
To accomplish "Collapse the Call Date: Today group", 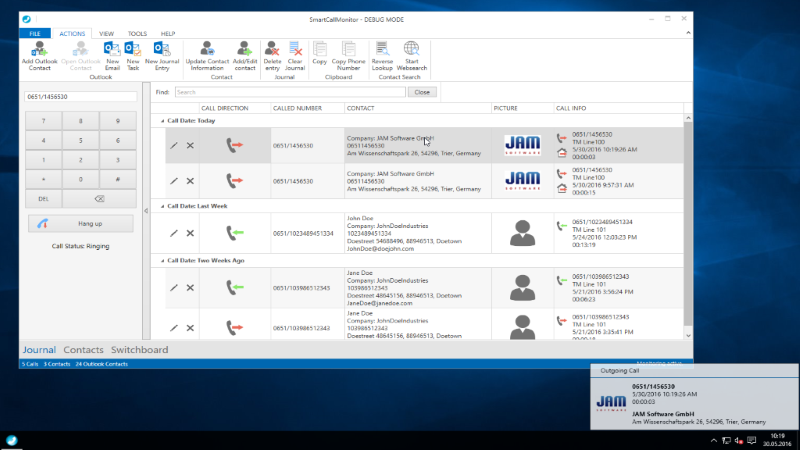I will [x=163, y=121].
